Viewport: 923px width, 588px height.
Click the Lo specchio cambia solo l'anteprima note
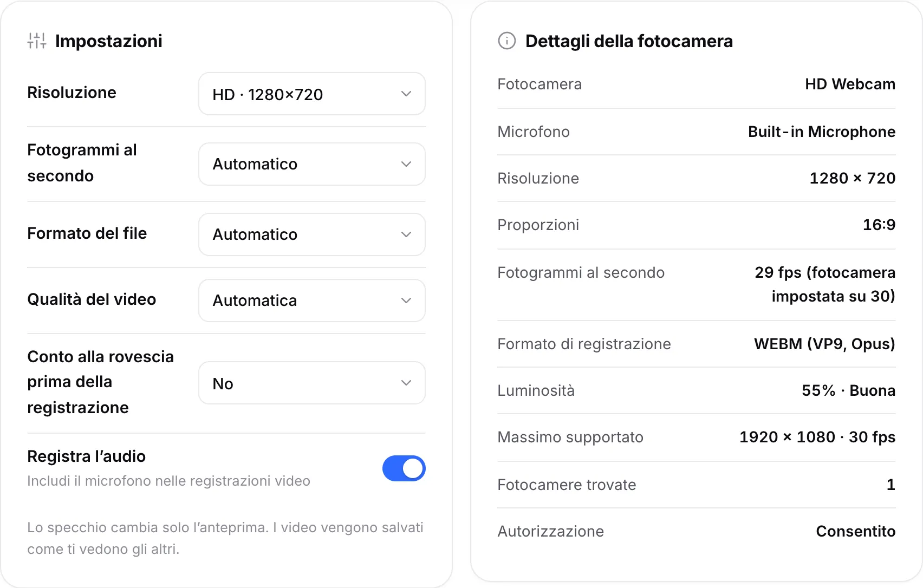tap(225, 538)
